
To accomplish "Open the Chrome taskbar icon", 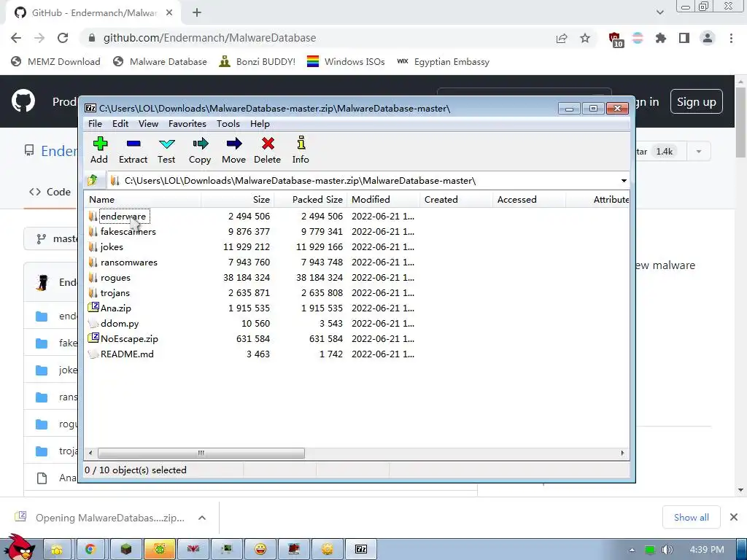I will coord(90,549).
